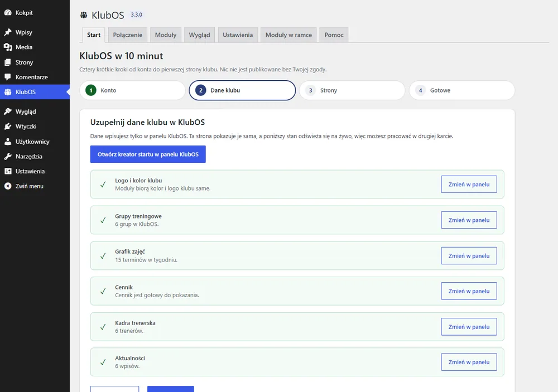Switch to the Wygląd tab
This screenshot has width=558, height=392.
coord(199,35)
